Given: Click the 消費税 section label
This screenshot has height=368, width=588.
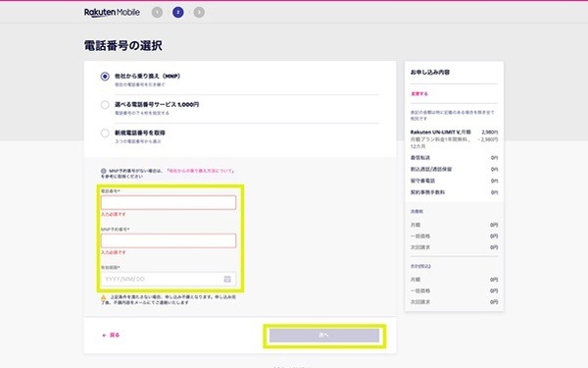Looking at the screenshot, I should pyautogui.click(x=416, y=212).
